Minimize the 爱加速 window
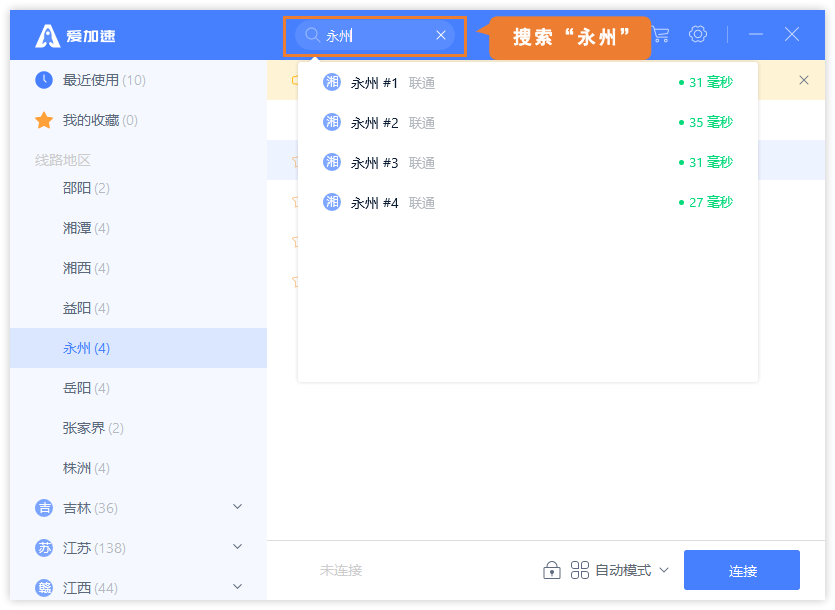The width and height of the screenshot is (835, 610). (756, 34)
